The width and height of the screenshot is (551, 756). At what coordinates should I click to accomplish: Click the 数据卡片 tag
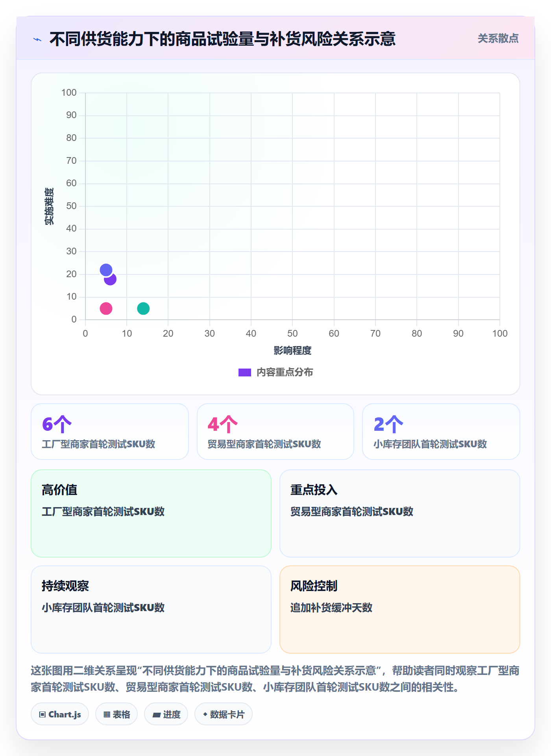point(224,714)
